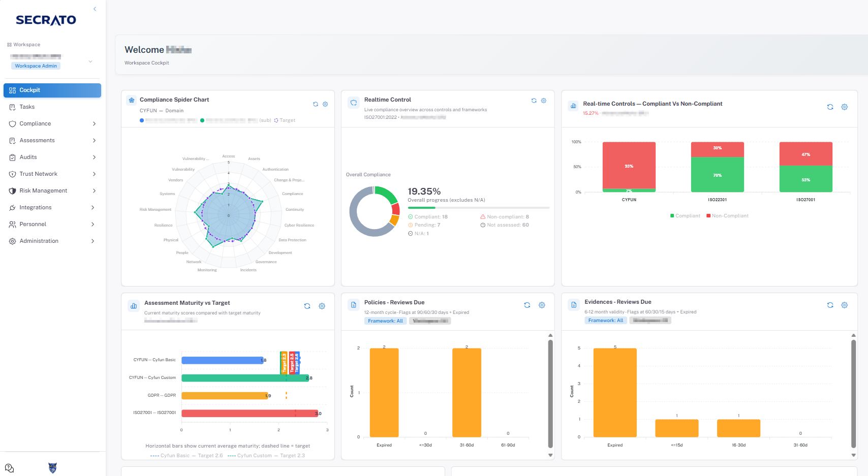Click the Administration gear icon
The image size is (868, 476).
pos(13,241)
